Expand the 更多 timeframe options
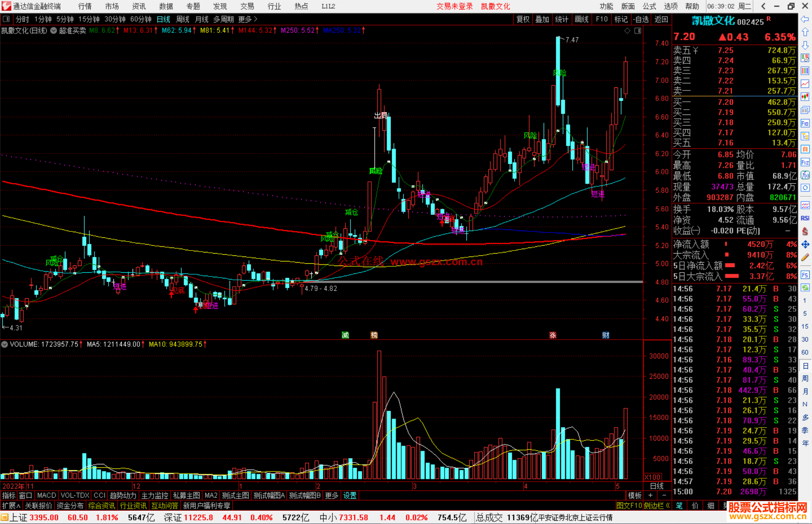 pyautogui.click(x=247, y=19)
